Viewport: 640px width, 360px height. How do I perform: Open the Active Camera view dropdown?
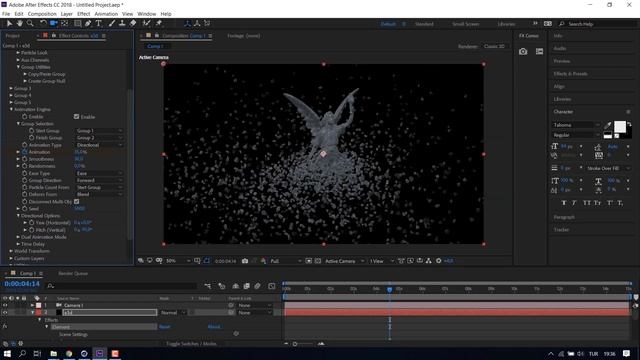pyautogui.click(x=344, y=261)
